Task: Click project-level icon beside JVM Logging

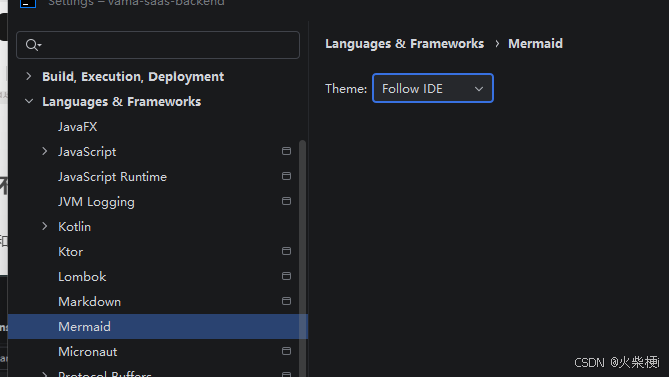Action: (286, 201)
